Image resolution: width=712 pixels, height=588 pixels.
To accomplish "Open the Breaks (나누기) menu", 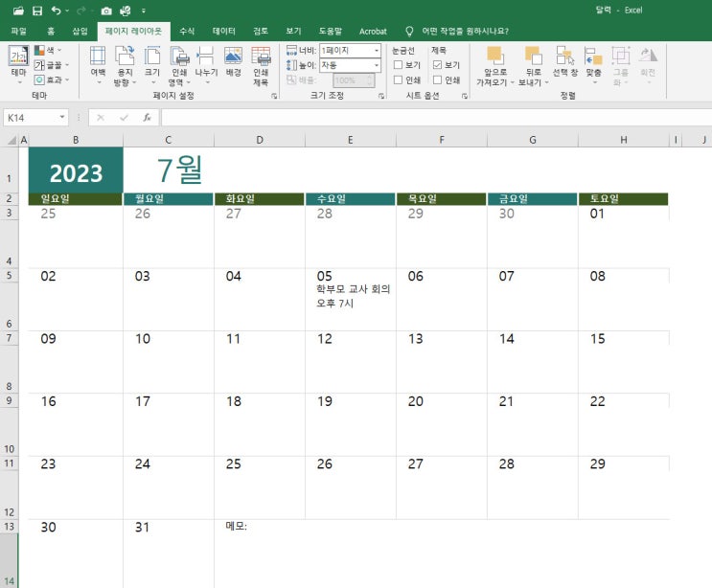I will pos(206,65).
